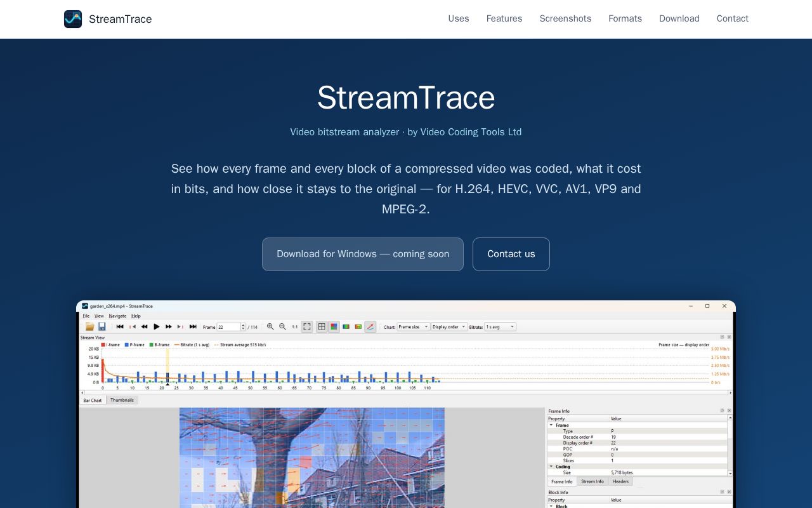Click the '5,718 bytes' size value
The width and height of the screenshot is (812, 508).
[622, 472]
